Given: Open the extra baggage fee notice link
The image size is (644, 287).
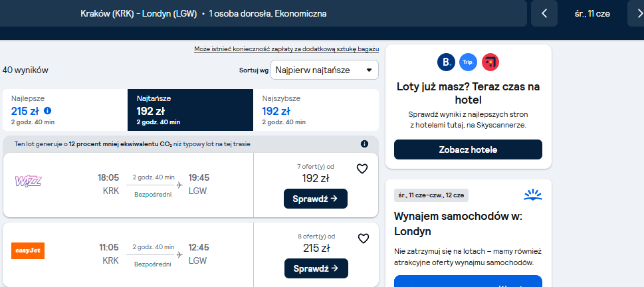Looking at the screenshot, I should pos(286,49).
